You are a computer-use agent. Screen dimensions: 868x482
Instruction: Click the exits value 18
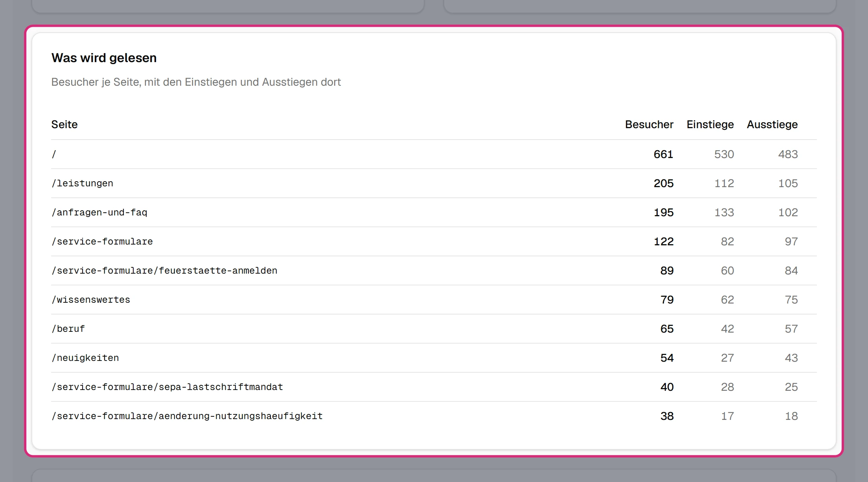(x=791, y=416)
